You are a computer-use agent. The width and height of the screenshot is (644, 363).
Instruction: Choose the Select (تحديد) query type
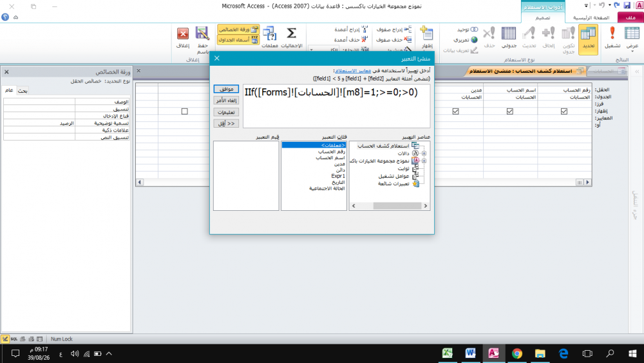coord(588,39)
